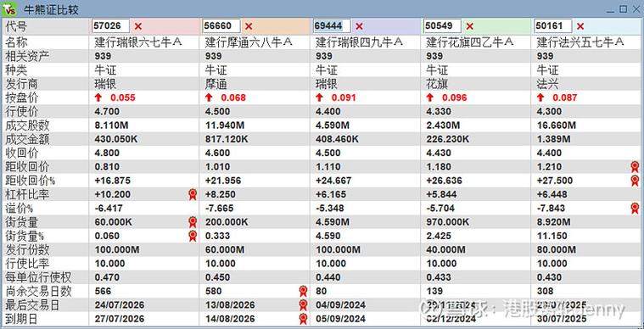Screen dimensions: 644x329
Task: Click the highlighted code field 69444
Action: click(332, 26)
